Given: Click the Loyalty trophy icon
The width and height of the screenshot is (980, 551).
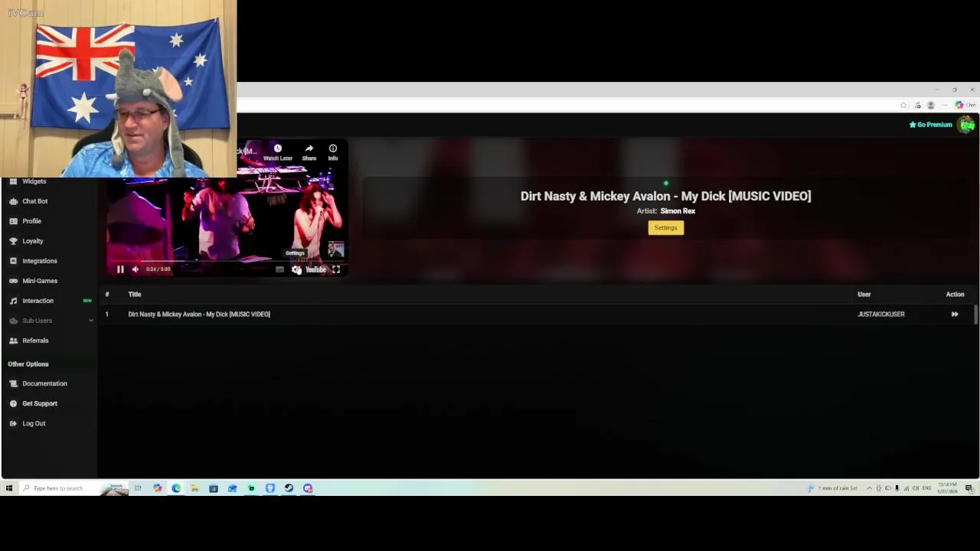Looking at the screenshot, I should click(x=13, y=241).
